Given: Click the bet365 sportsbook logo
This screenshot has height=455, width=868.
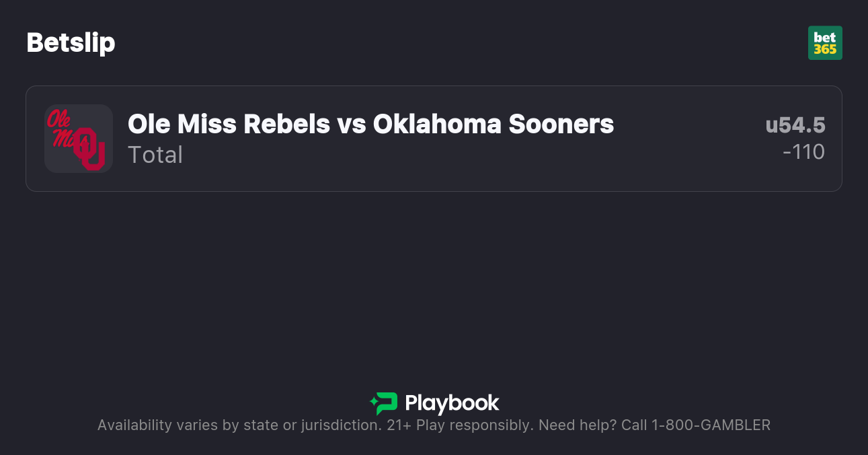Looking at the screenshot, I should pyautogui.click(x=825, y=43).
